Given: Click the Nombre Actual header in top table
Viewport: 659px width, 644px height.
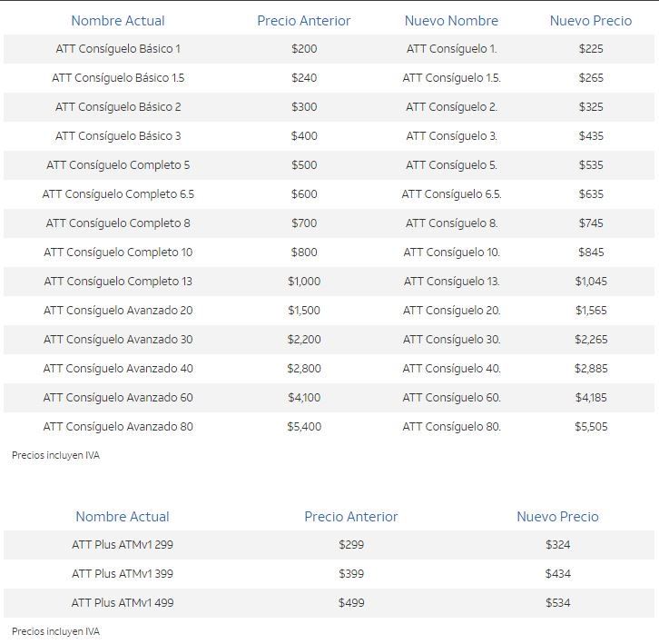Looking at the screenshot, I should pos(118,21).
